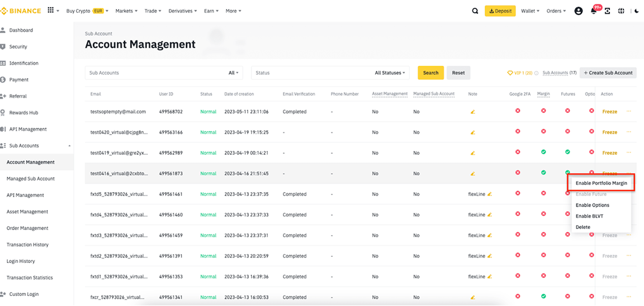Select Enable Options menu item
The height and width of the screenshot is (306, 644).
pos(592,205)
